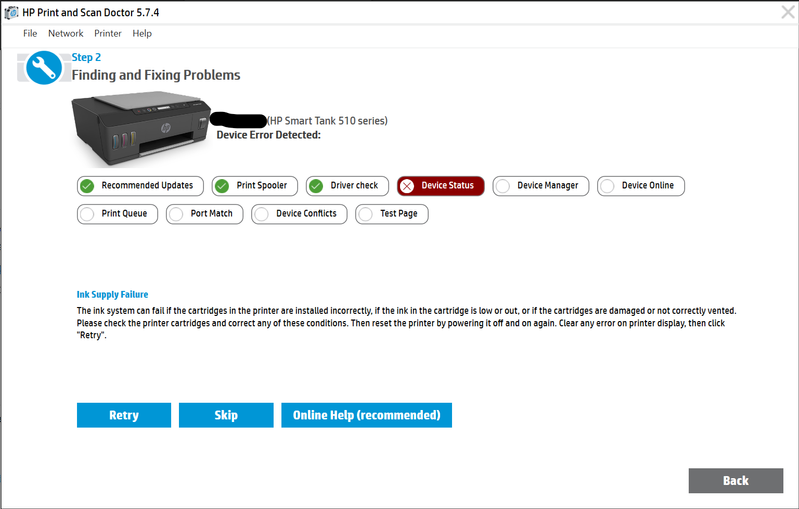Screen dimensions: 799x509
Task: Select the Recommended Updates label
Action: [147, 185]
